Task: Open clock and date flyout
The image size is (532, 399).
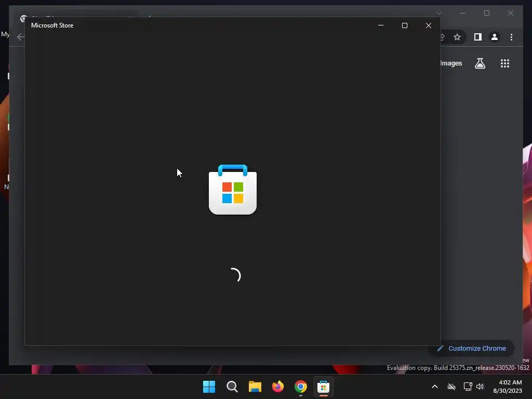Action: coord(507,387)
